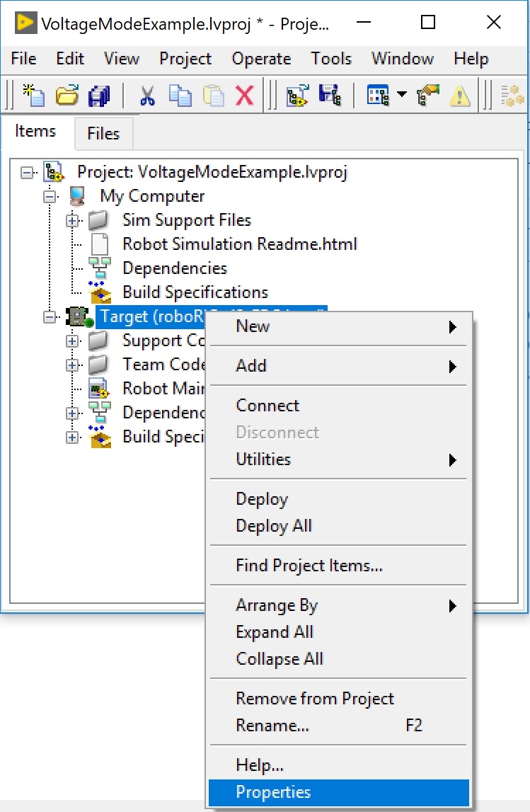Click the Open Project folder icon
The width and height of the screenshot is (530, 812).
(67, 96)
